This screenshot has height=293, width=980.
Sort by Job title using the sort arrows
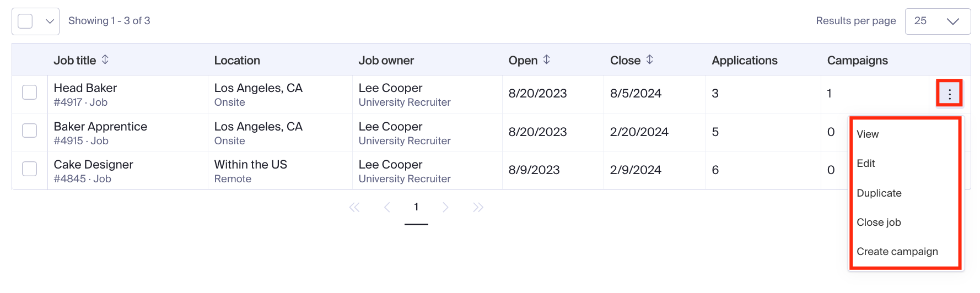click(x=105, y=59)
